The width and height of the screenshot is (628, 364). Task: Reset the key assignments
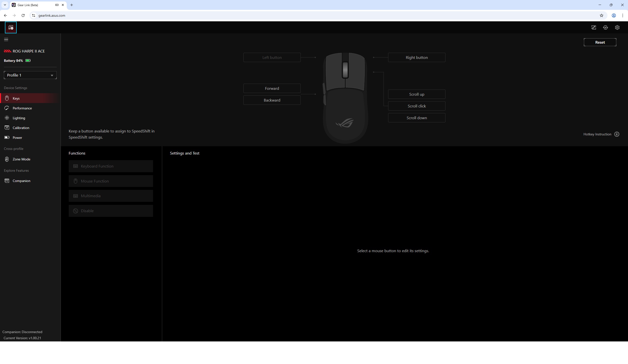(600, 42)
